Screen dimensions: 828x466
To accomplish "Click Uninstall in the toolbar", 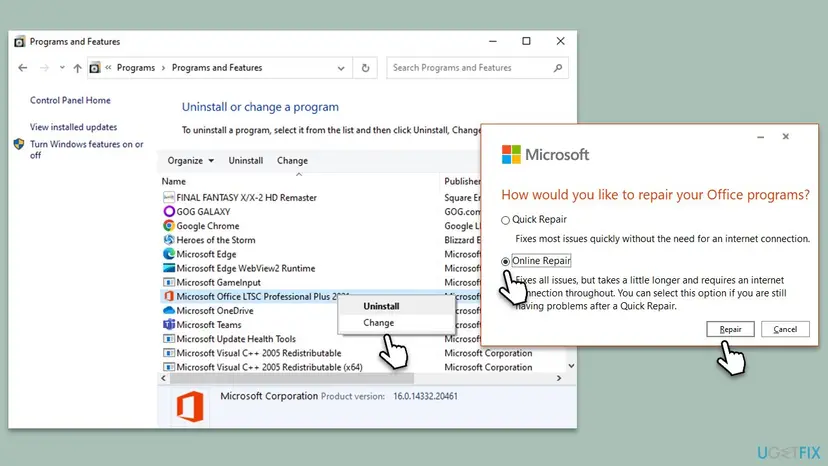I will 246,161.
